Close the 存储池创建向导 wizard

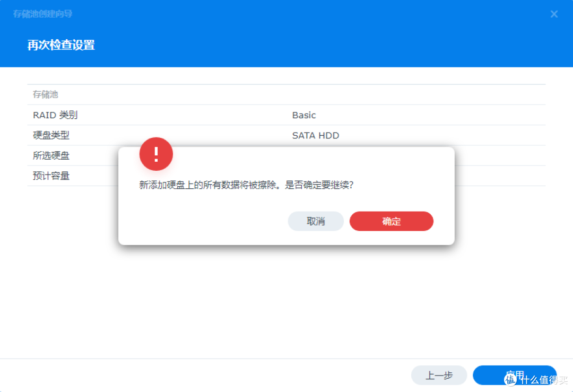[x=554, y=14]
